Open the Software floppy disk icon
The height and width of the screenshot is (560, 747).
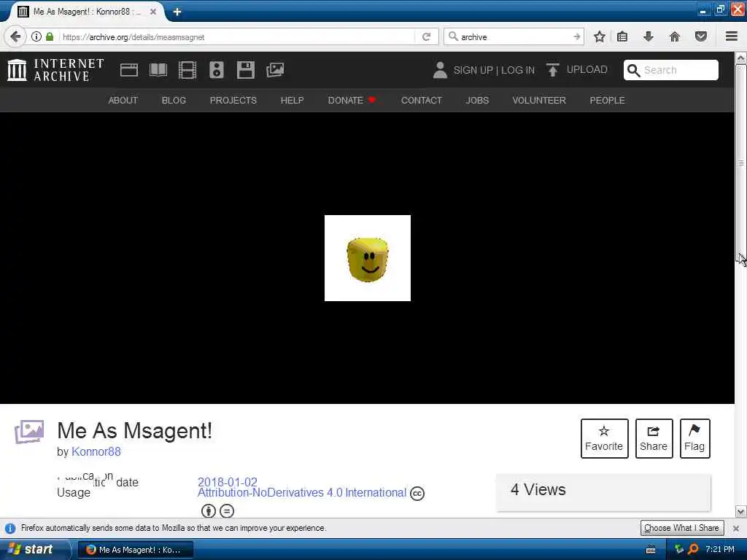246,70
